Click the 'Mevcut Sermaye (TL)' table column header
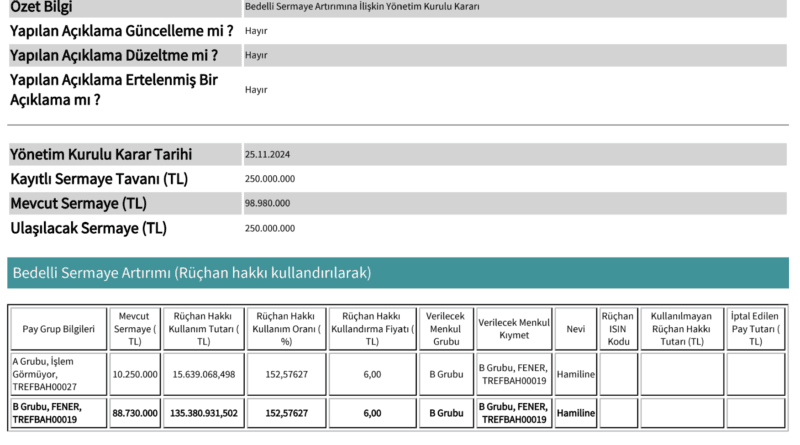This screenshot has width=800, height=445. click(135, 329)
